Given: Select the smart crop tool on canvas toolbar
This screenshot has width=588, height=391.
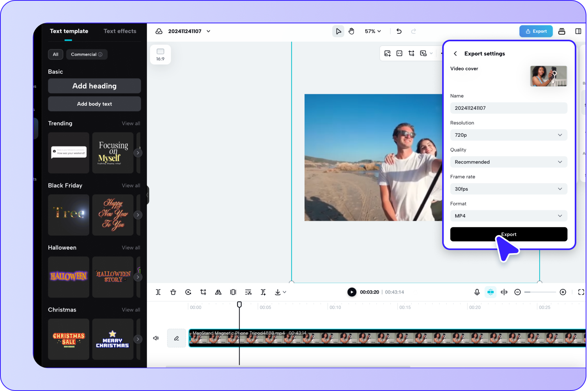Looking at the screenshot, I should click(411, 53).
